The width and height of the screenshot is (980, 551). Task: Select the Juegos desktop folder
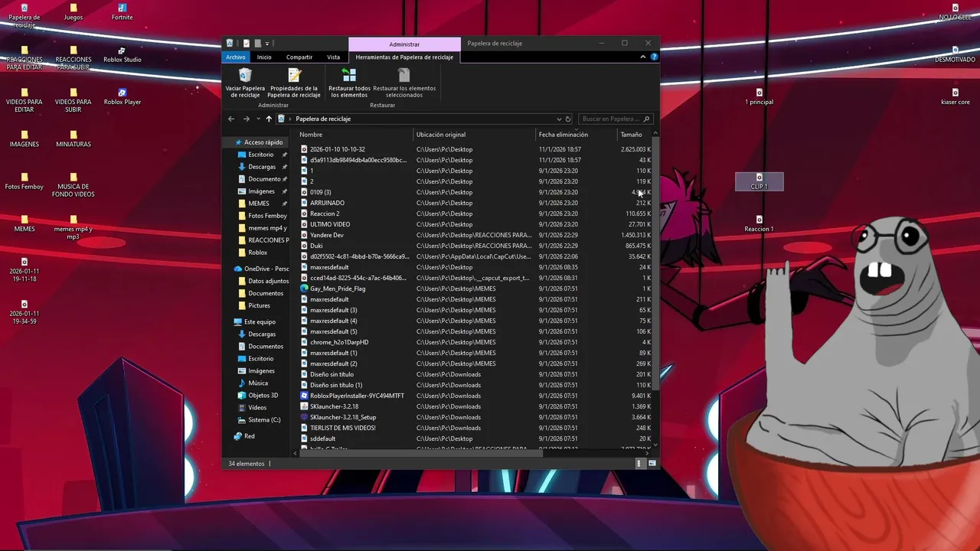click(x=73, y=12)
